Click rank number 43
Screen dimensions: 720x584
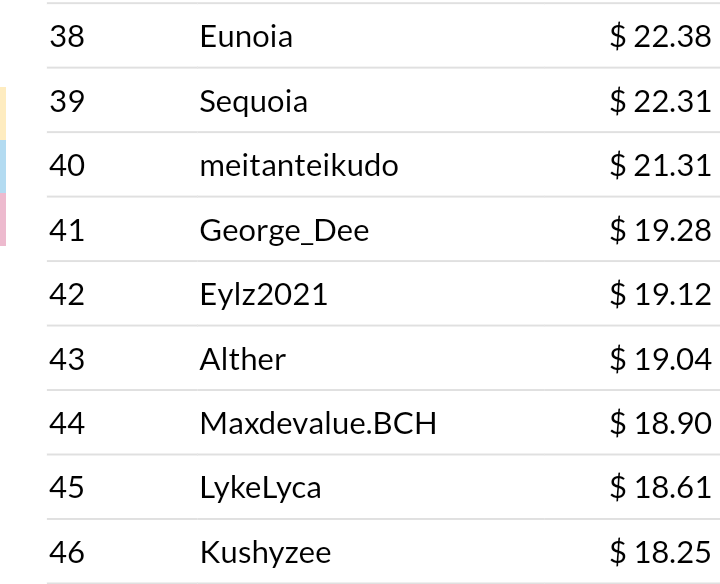(67, 359)
